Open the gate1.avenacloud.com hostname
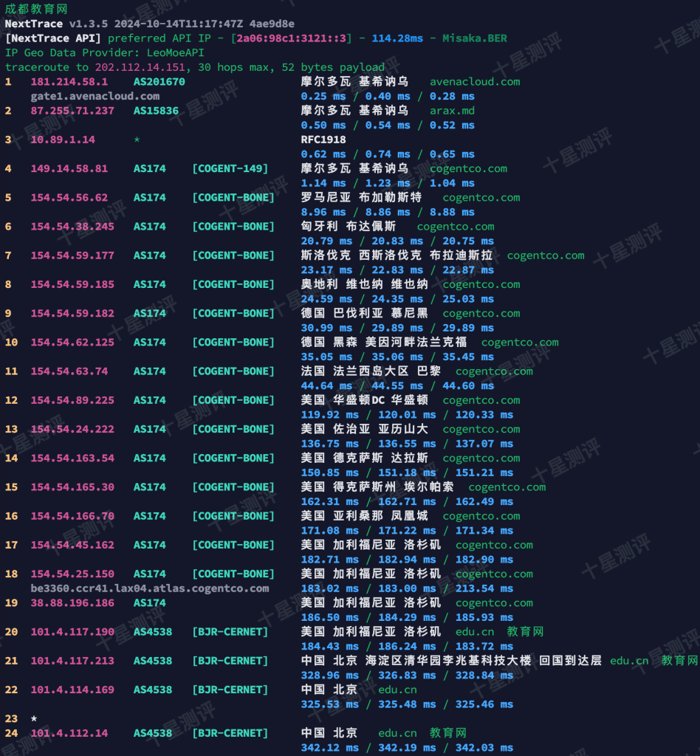 [95, 96]
